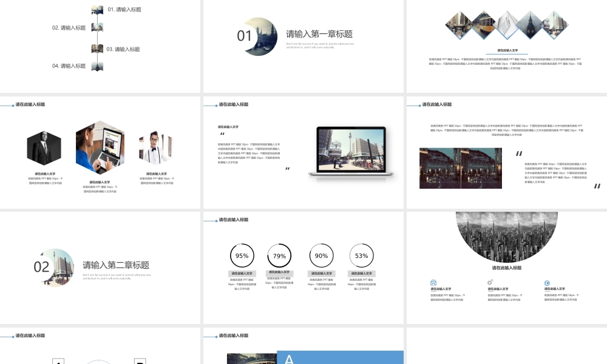607x364 pixels.
Task: Select the '请在此输入标题' header above the blue banner
Action: 234,335
